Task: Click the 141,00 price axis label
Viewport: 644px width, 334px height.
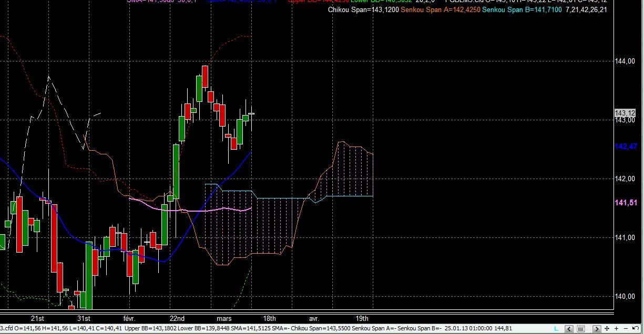Action: click(x=625, y=238)
